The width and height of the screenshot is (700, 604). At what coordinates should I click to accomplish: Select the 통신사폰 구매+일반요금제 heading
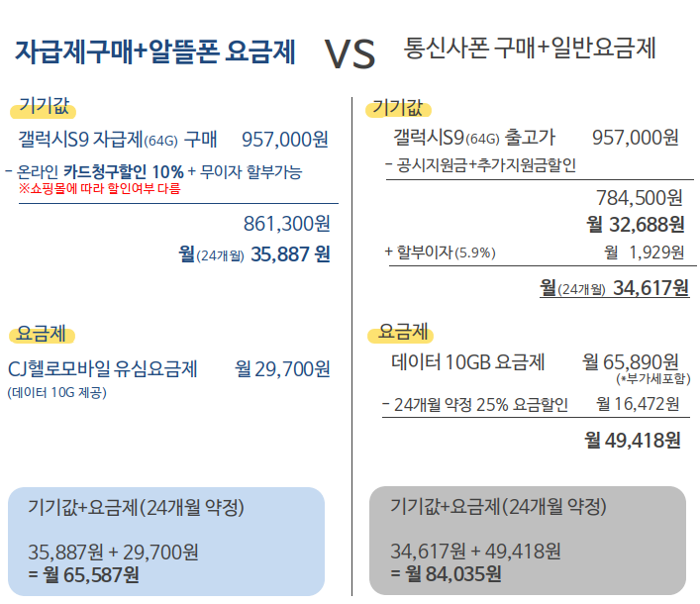coord(530,49)
